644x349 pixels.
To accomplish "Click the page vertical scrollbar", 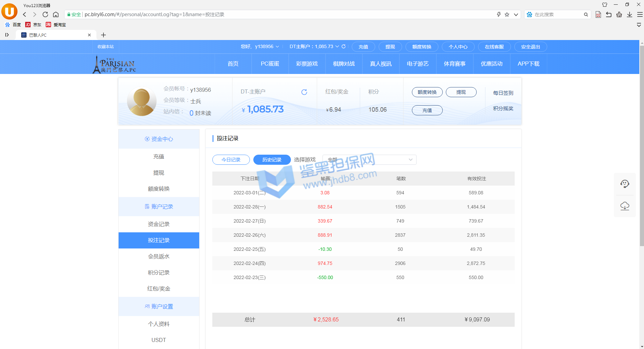I will coord(642,145).
